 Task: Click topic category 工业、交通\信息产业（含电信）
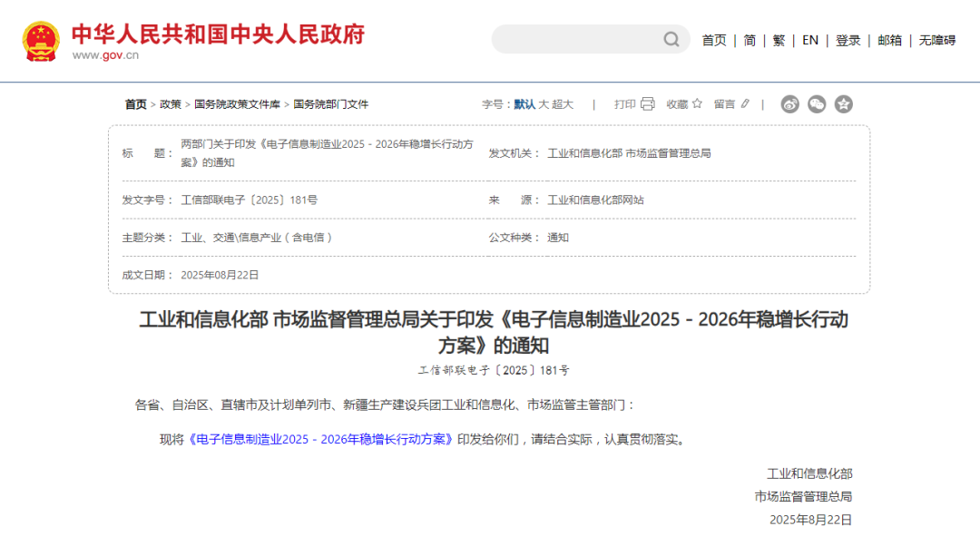tap(257, 238)
